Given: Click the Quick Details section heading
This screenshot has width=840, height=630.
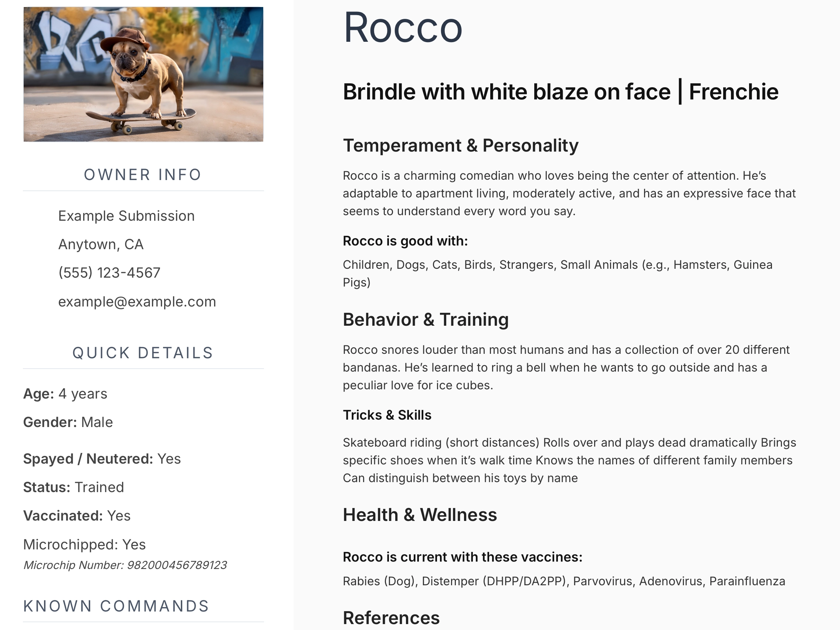Looking at the screenshot, I should point(143,353).
